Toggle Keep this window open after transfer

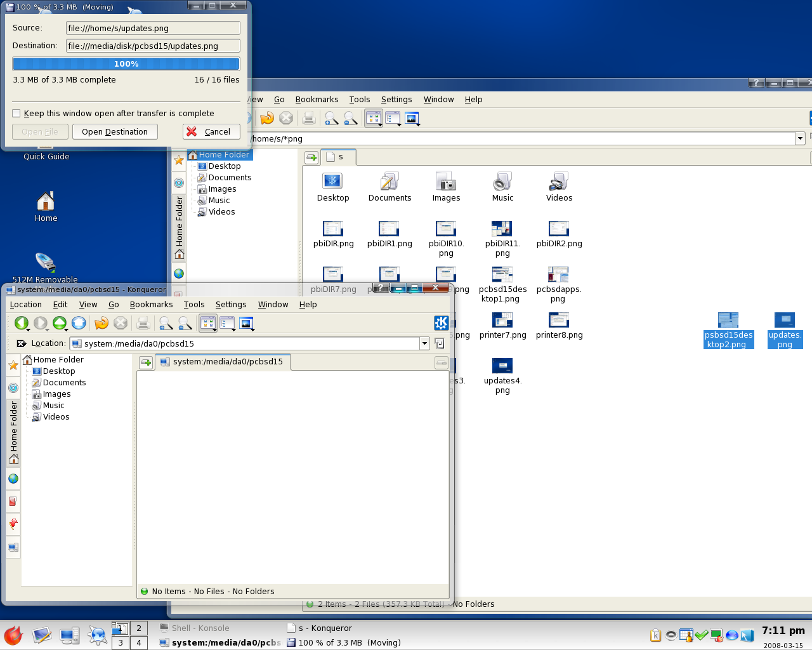(x=16, y=114)
